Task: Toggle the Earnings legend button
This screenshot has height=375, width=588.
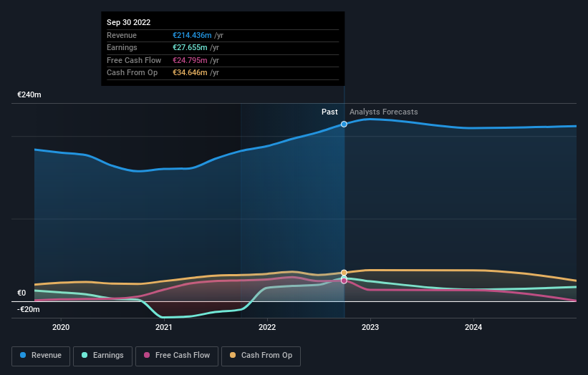Action: 102,356
